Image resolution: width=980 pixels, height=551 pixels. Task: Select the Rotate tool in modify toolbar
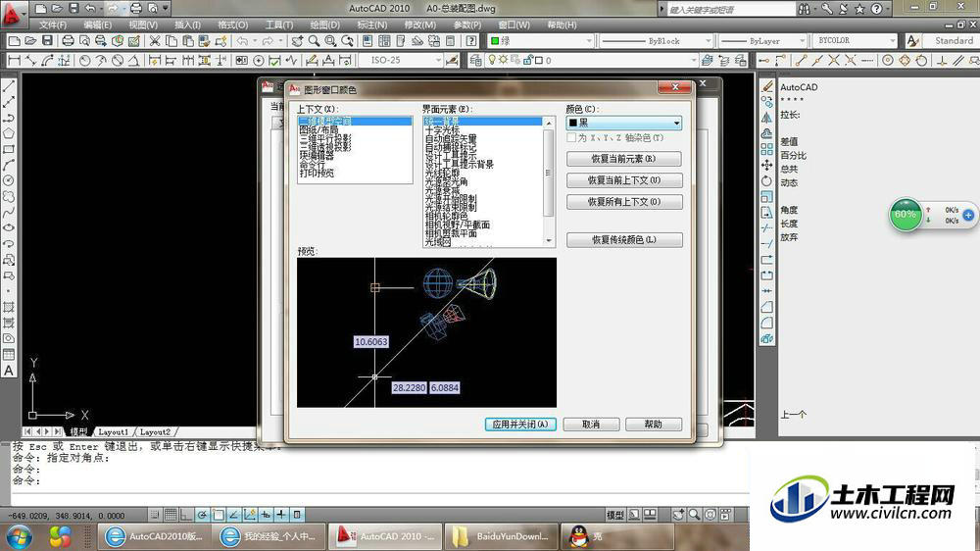767,180
